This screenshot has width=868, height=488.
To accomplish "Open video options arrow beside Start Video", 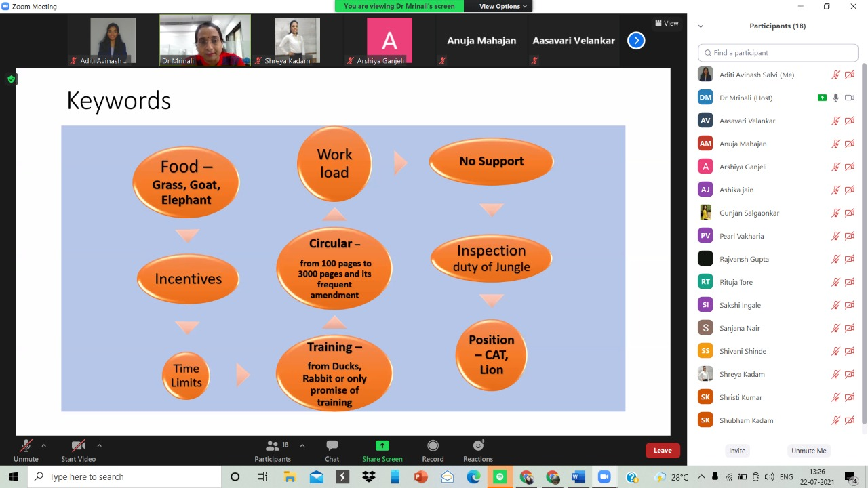I will 99,445.
